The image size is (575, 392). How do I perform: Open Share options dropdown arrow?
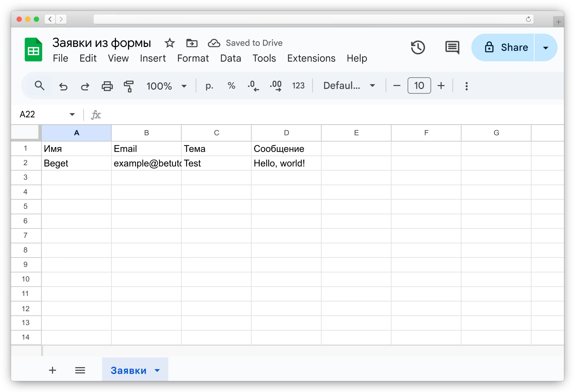(x=545, y=48)
